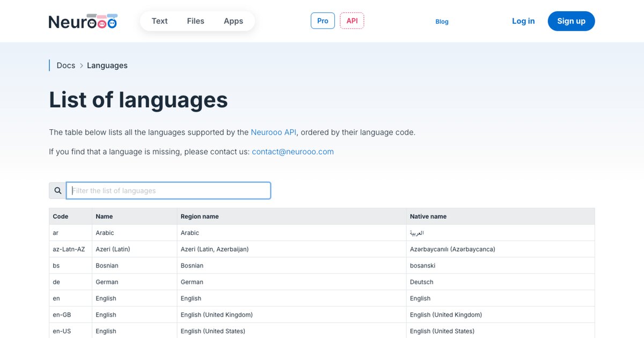644x338 pixels.
Task: Select the 'en' code cell
Action: (x=70, y=298)
